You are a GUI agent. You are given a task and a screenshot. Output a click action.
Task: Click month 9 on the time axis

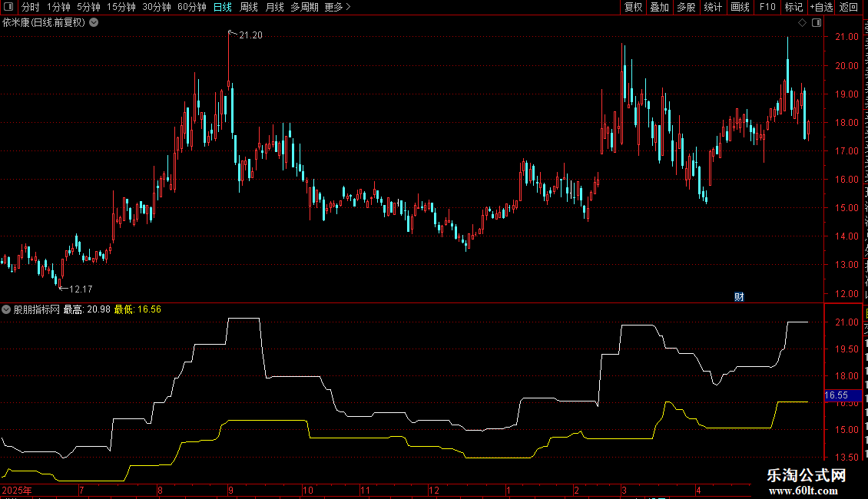(231, 491)
